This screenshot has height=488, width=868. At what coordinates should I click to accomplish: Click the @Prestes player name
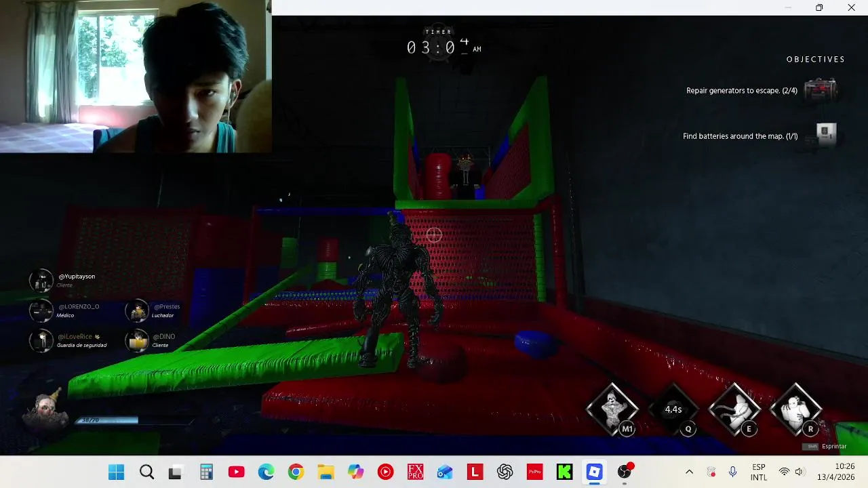pyautogui.click(x=167, y=306)
